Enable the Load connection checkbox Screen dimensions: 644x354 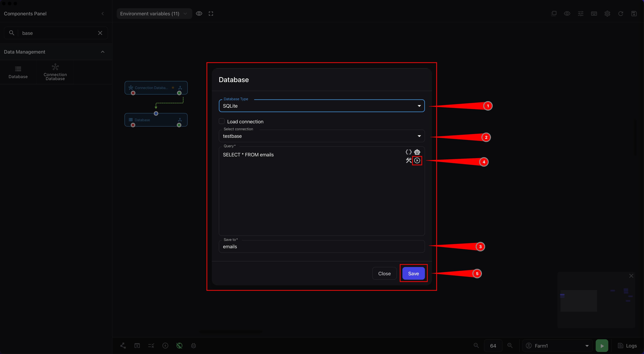[x=222, y=121]
